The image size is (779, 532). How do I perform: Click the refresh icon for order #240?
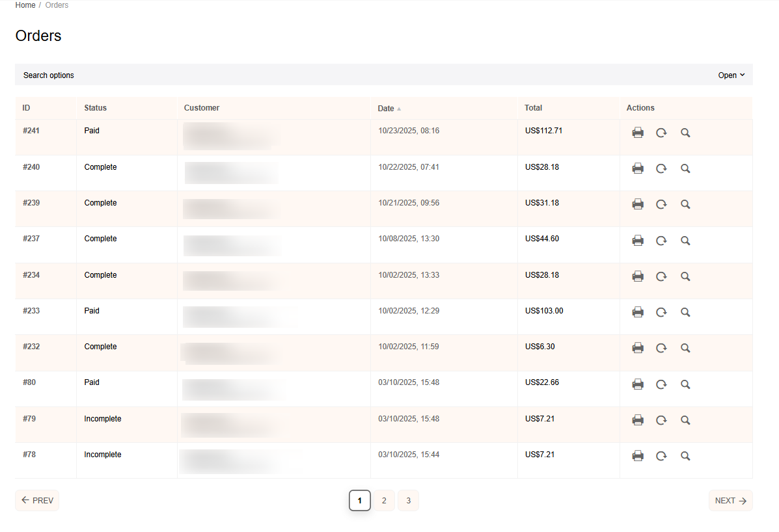tap(661, 168)
